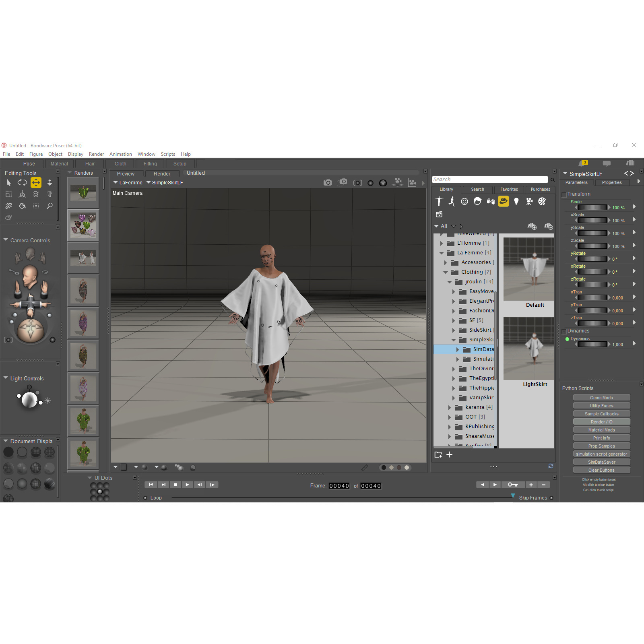Select the black preview background dot
This screenshot has height=644, width=644.
click(x=384, y=468)
